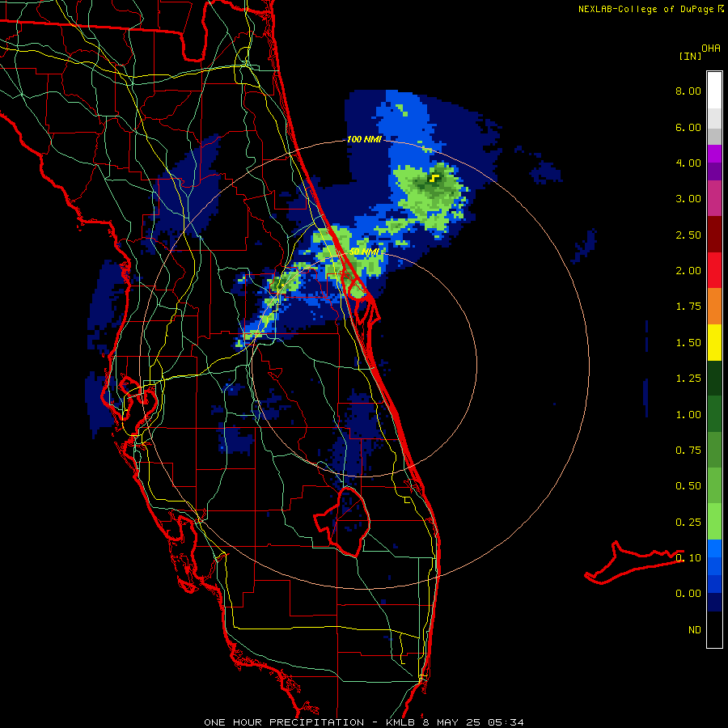Click the 0.25 legend value
Screen dimensions: 728x728
pyautogui.click(x=688, y=523)
